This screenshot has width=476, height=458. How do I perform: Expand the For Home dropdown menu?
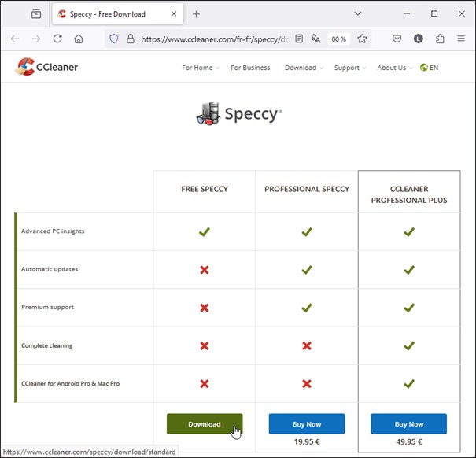click(x=200, y=68)
